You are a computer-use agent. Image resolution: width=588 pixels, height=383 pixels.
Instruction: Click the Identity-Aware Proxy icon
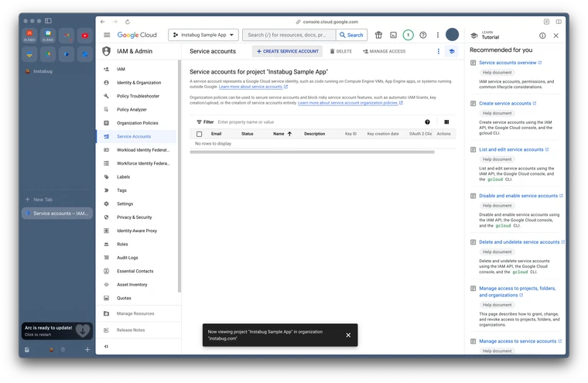[107, 231]
